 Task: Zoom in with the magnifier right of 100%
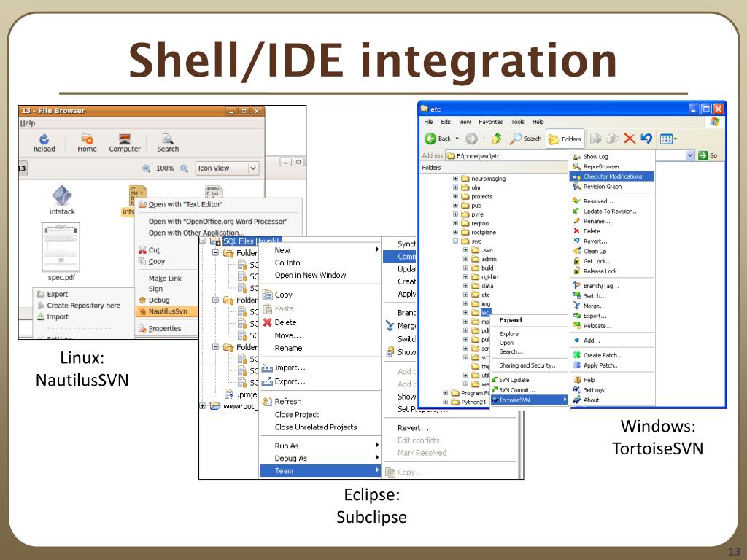pyautogui.click(x=184, y=168)
